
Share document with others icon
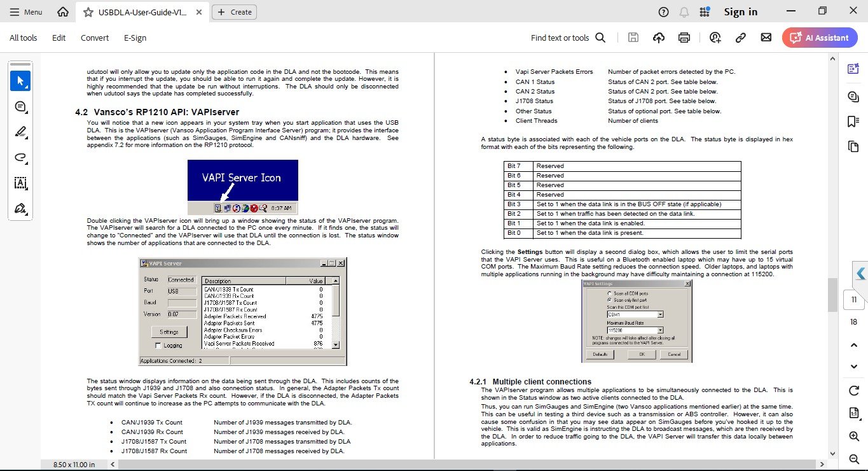click(x=715, y=38)
